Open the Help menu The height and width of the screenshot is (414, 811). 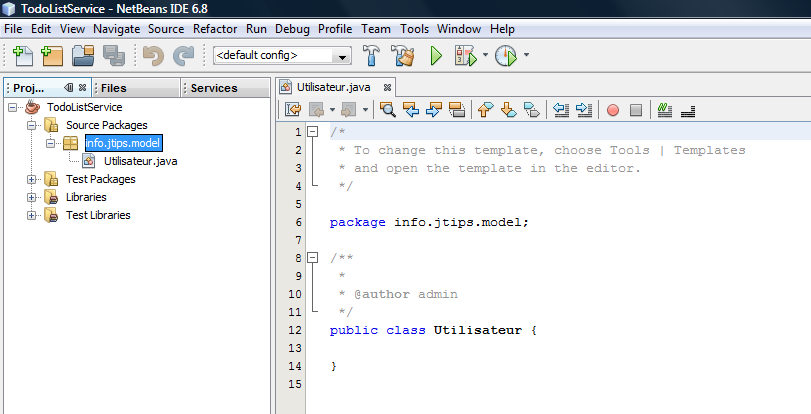pyautogui.click(x=502, y=29)
